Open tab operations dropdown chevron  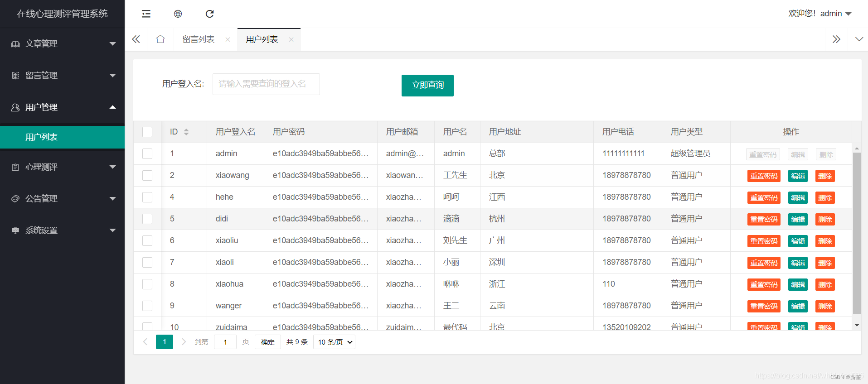(859, 39)
